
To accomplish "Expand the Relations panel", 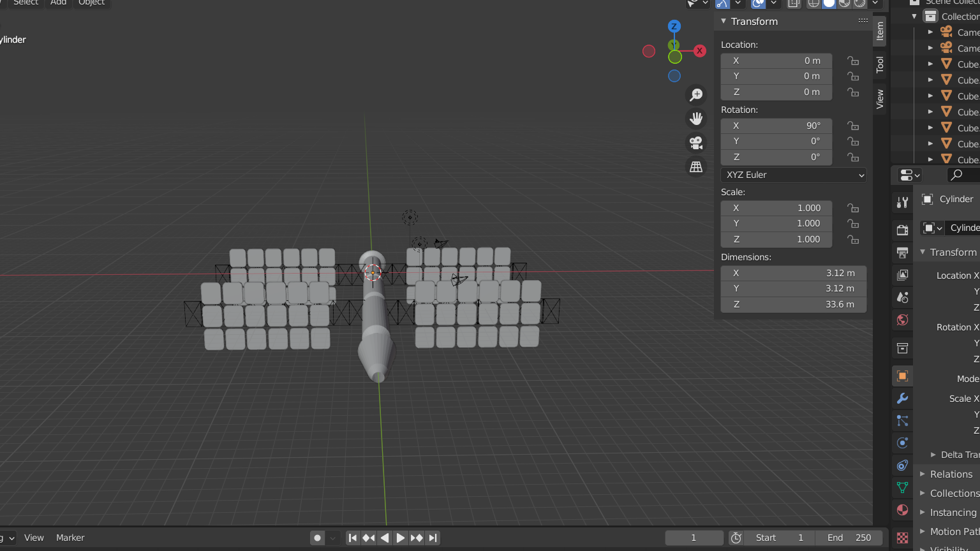I will [x=951, y=474].
